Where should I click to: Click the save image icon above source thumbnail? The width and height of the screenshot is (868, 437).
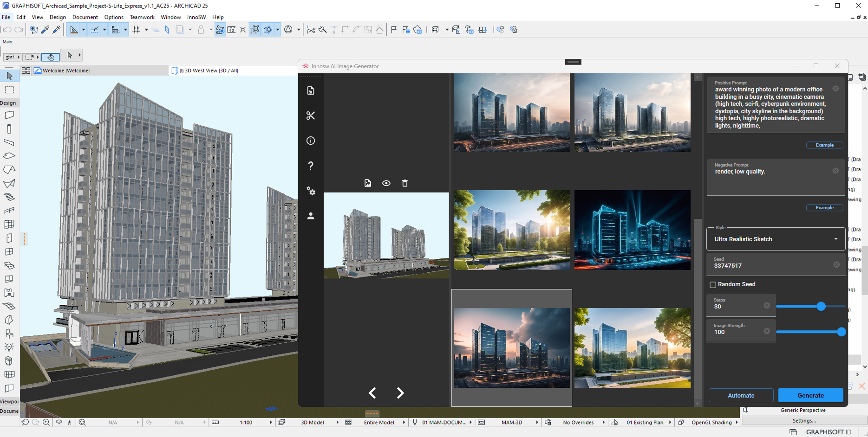point(368,183)
